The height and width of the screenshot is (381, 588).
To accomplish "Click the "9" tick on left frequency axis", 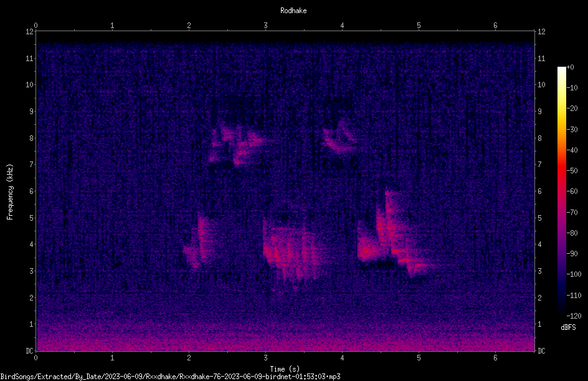I will coord(31,112).
